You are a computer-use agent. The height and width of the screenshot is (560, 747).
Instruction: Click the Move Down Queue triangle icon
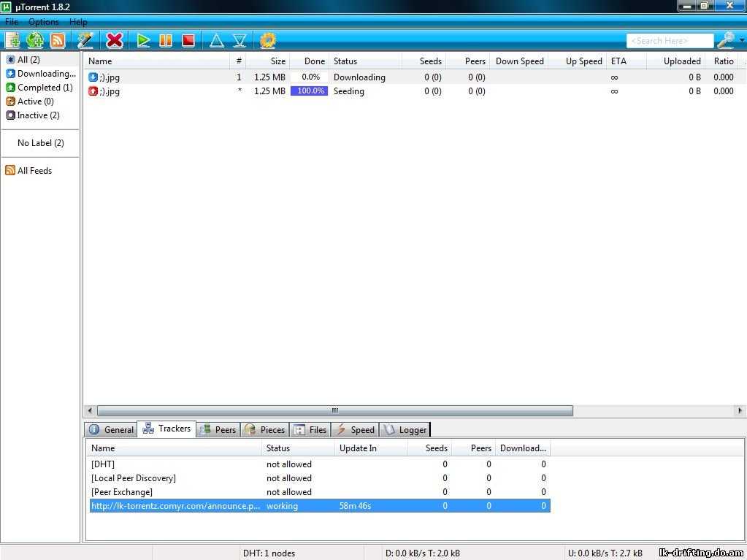tap(240, 40)
